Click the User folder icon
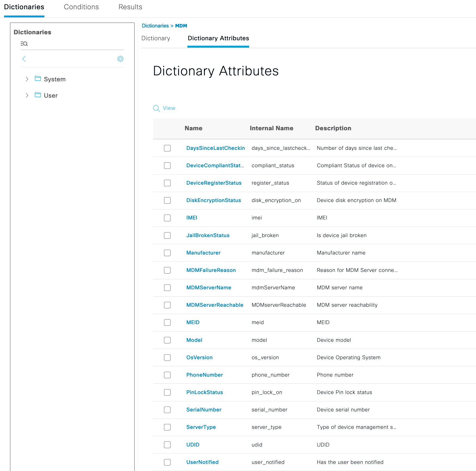Viewport: 476px width, 471px height. (x=38, y=95)
